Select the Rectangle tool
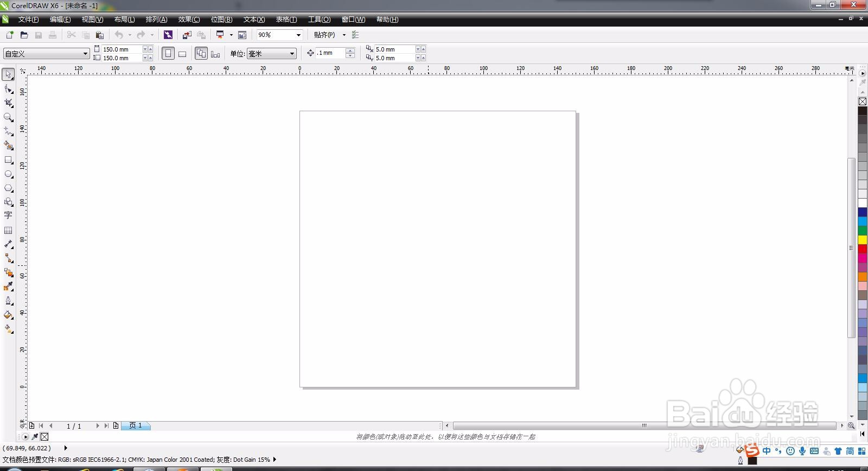Image resolution: width=868 pixels, height=471 pixels. pyautogui.click(x=8, y=160)
